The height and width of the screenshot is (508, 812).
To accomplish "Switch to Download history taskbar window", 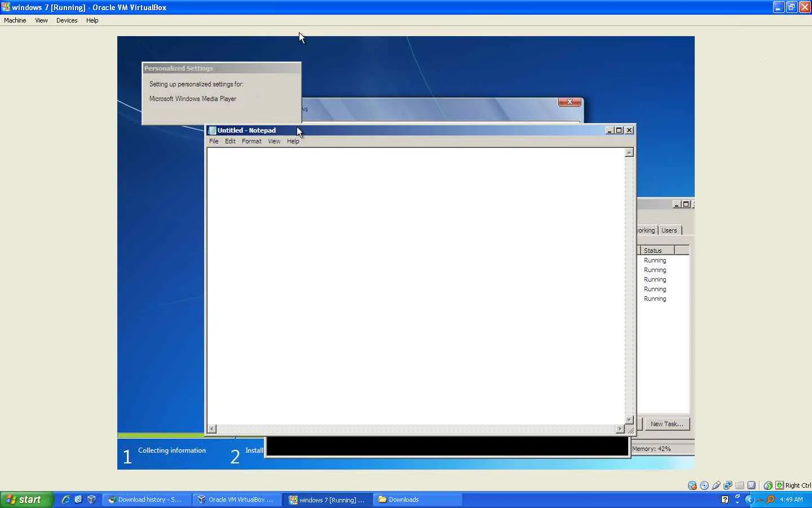I will (147, 500).
